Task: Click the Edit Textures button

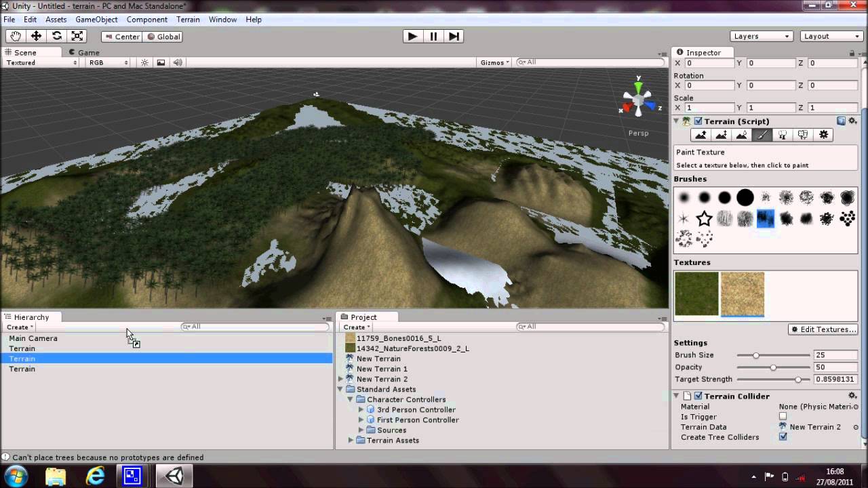Action: pyautogui.click(x=823, y=329)
